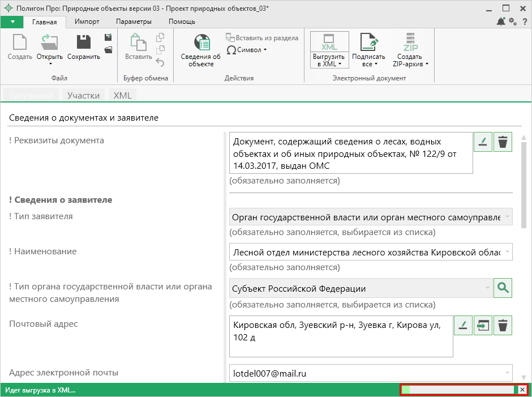Open the Участки tab
Image resolution: width=532 pixels, height=397 pixels.
click(83, 95)
